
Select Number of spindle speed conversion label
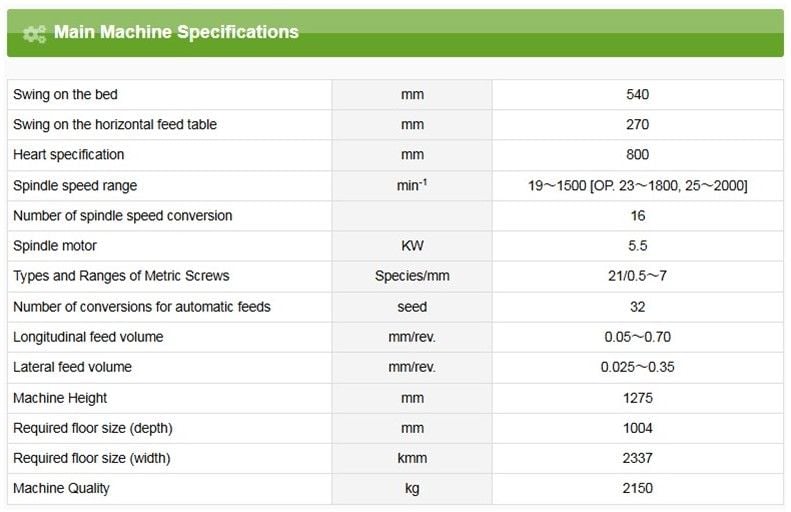click(122, 216)
